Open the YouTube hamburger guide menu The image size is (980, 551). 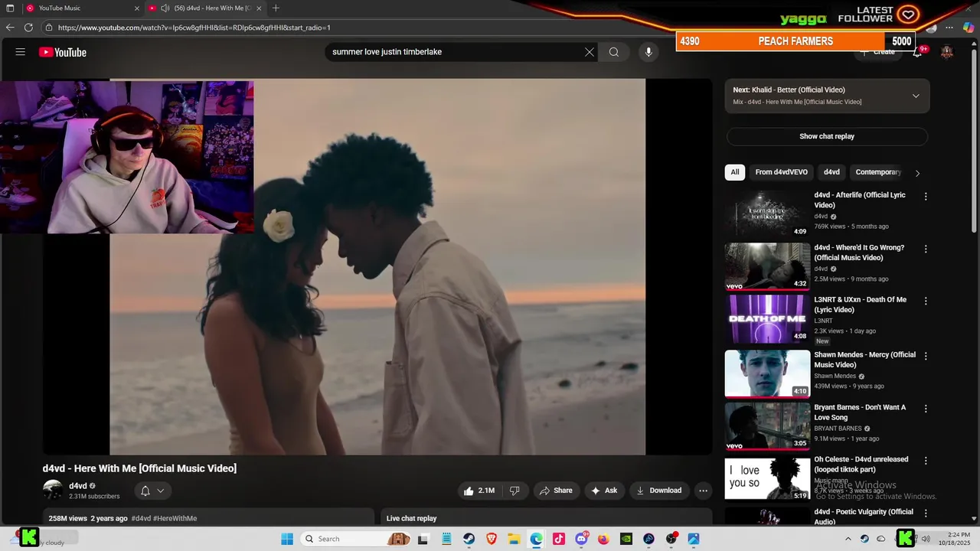tap(21, 52)
